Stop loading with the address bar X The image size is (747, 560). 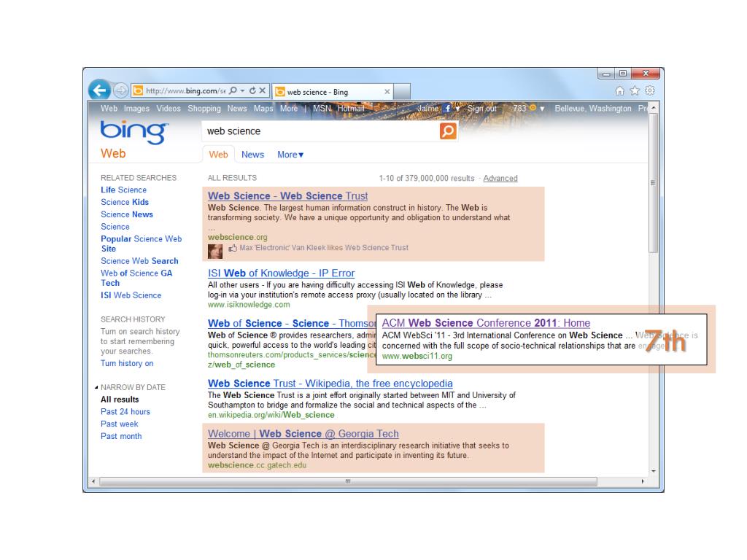point(263,90)
